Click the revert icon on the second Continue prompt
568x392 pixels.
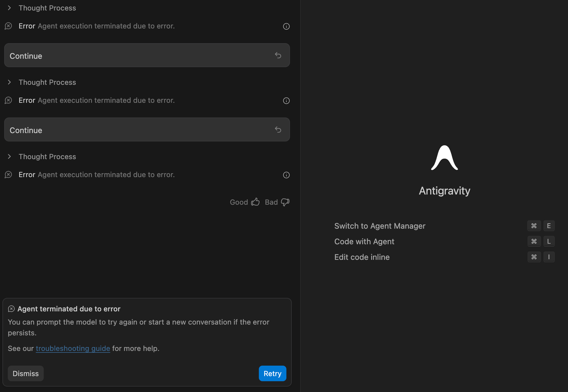tap(278, 130)
